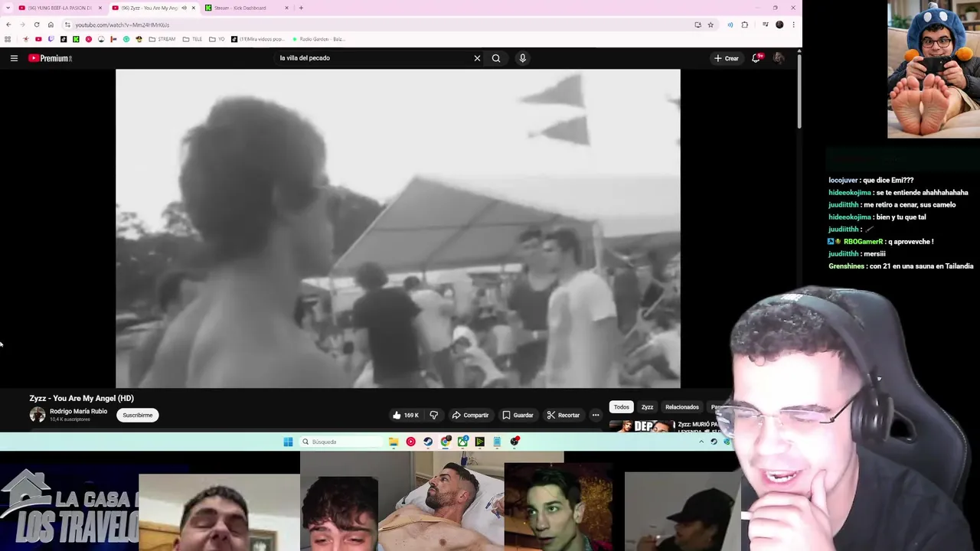Reload the current page
The image size is (980, 551).
click(x=37, y=24)
